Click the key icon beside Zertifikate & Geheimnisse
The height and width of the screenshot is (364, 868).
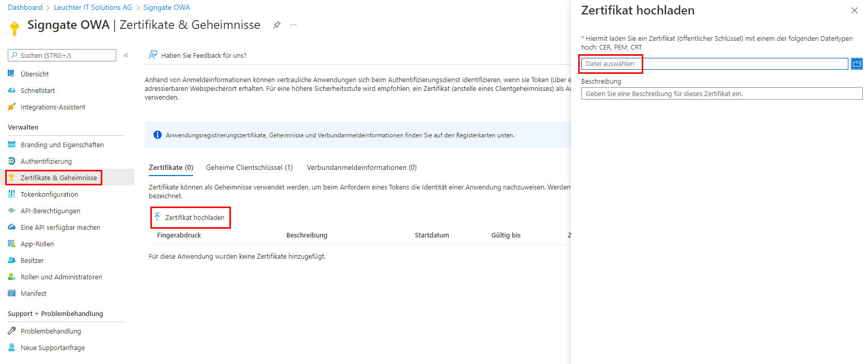point(11,178)
